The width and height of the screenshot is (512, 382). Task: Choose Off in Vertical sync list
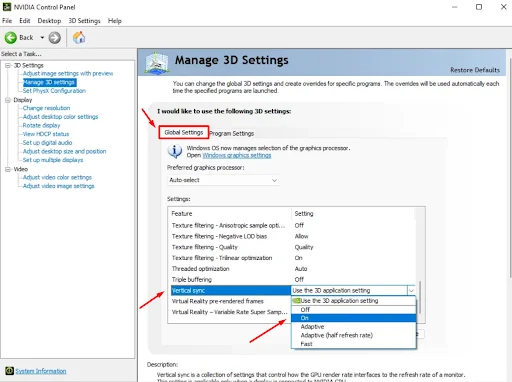coord(353,310)
